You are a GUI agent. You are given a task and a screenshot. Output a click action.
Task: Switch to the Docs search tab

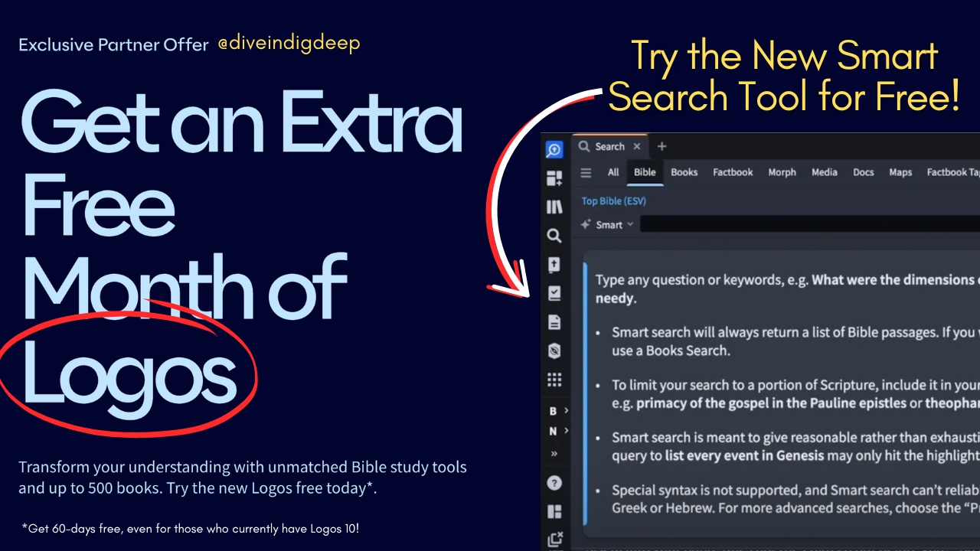pos(864,172)
